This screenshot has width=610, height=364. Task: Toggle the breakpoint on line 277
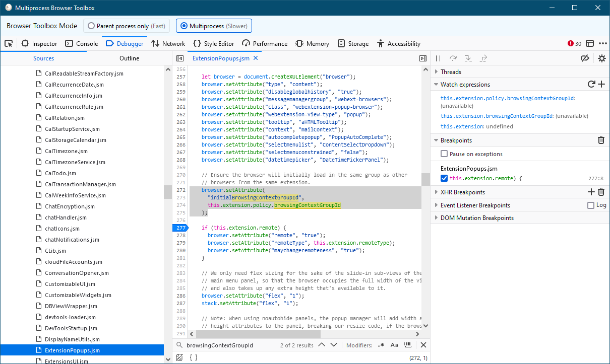coord(180,228)
